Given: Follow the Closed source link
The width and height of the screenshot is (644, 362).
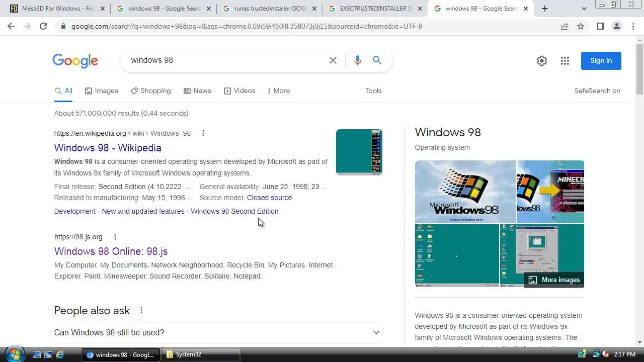Looking at the screenshot, I should click(x=269, y=198).
